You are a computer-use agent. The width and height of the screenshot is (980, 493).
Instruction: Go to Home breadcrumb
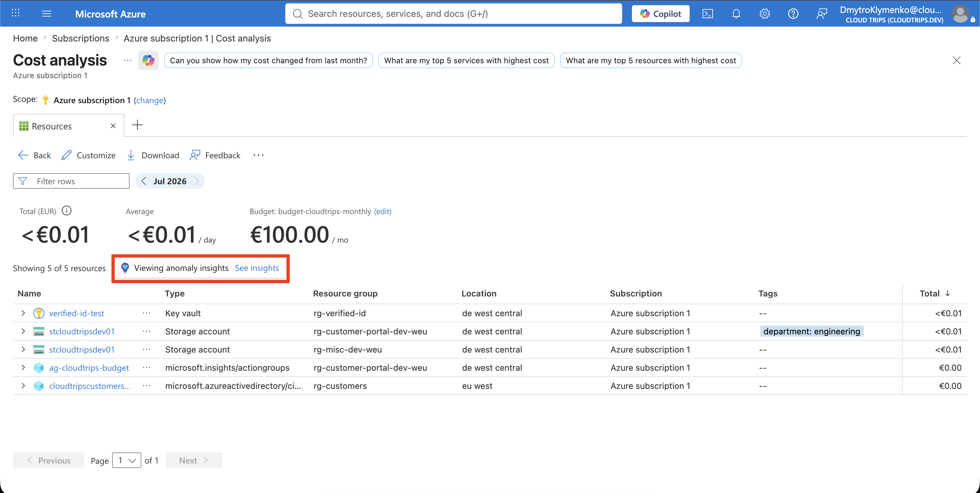point(25,38)
